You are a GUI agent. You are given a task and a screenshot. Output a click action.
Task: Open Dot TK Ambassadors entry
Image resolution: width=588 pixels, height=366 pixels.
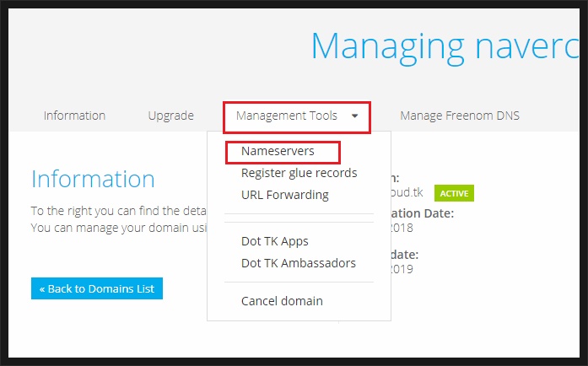[x=298, y=263]
